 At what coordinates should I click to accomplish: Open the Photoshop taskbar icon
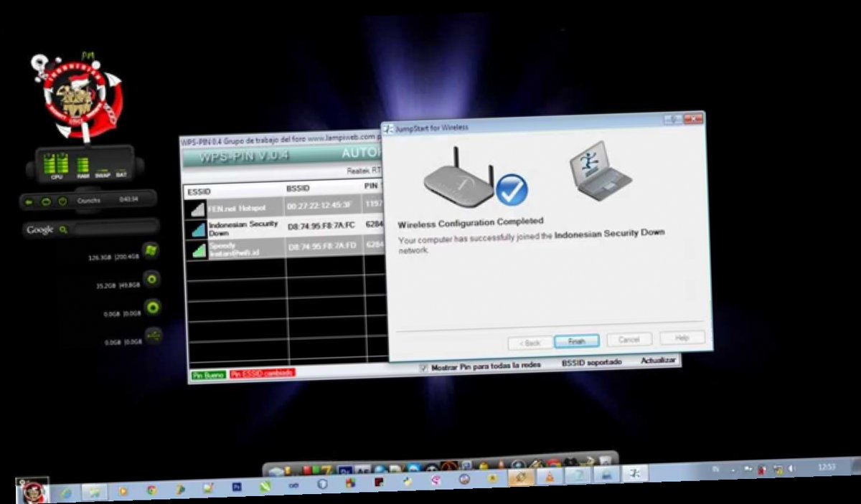coord(235,486)
